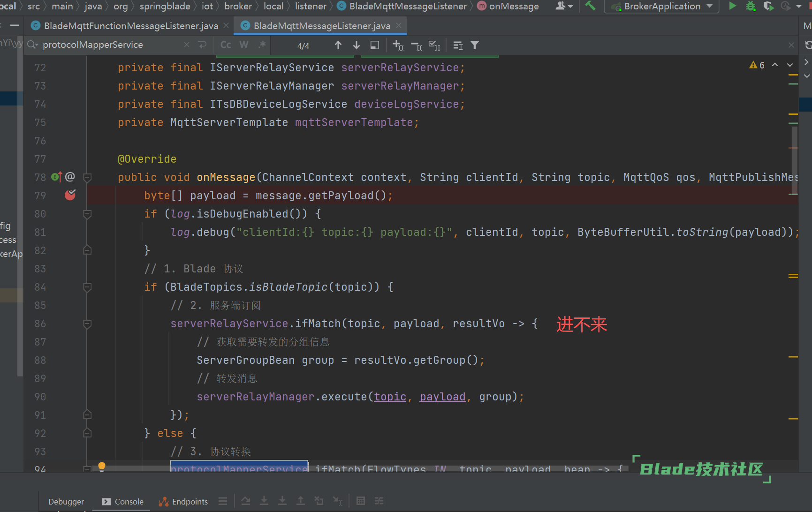Image resolution: width=812 pixels, height=512 pixels.
Task: Click the 'broker' breadcrumb
Action: (238, 6)
